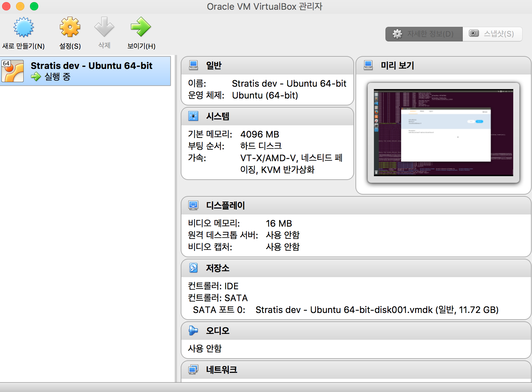This screenshot has height=392, width=532.
Task: Open the General (일반) section header
Action: click(x=267, y=65)
